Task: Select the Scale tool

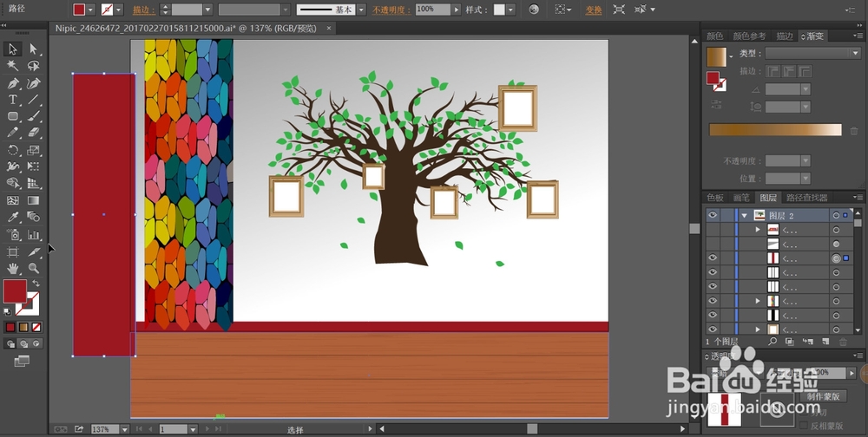Action: [33, 150]
